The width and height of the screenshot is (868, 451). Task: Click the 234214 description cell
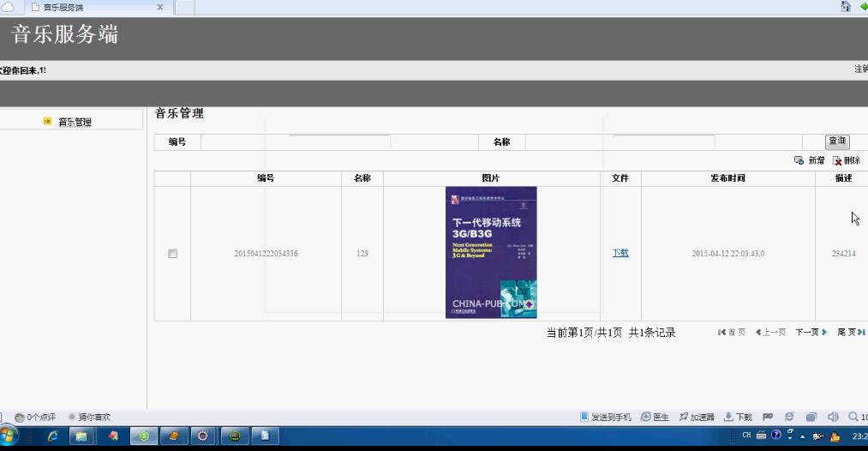(x=843, y=253)
